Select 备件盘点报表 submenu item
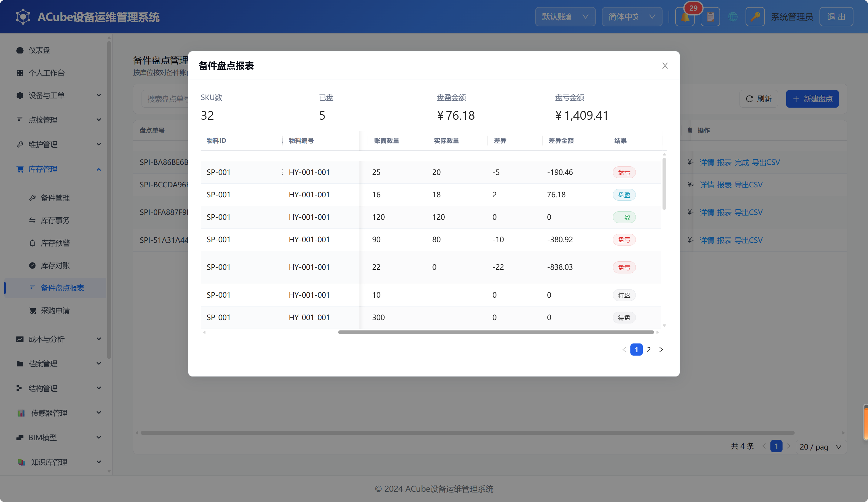The image size is (868, 502). click(55, 288)
